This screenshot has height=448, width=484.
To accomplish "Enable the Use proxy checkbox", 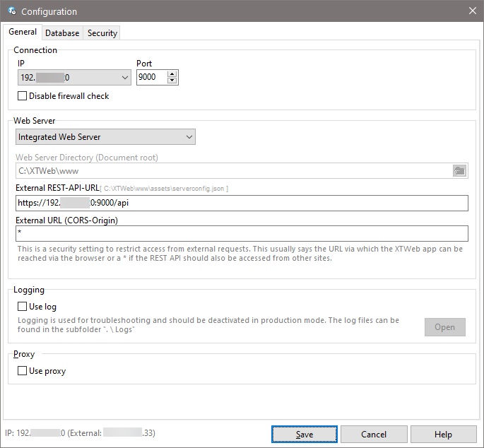I will [x=23, y=371].
